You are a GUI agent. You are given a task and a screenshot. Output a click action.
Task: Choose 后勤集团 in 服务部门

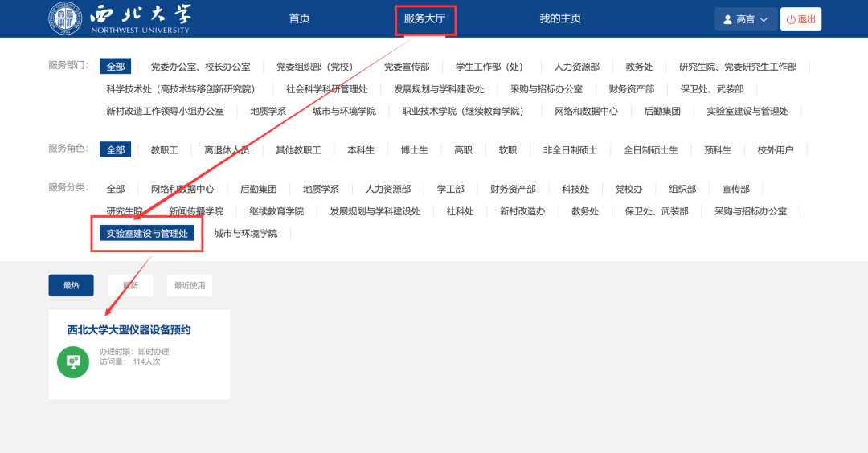662,111
